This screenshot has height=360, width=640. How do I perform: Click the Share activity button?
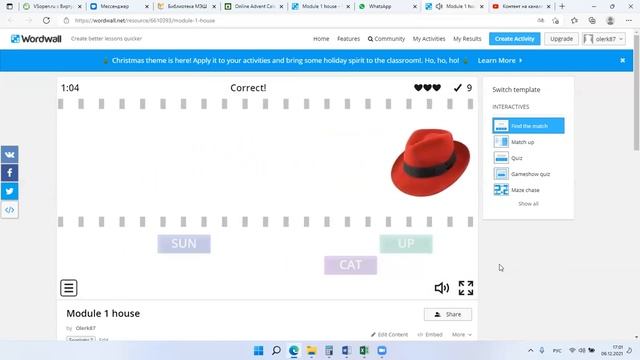pyautogui.click(x=448, y=314)
